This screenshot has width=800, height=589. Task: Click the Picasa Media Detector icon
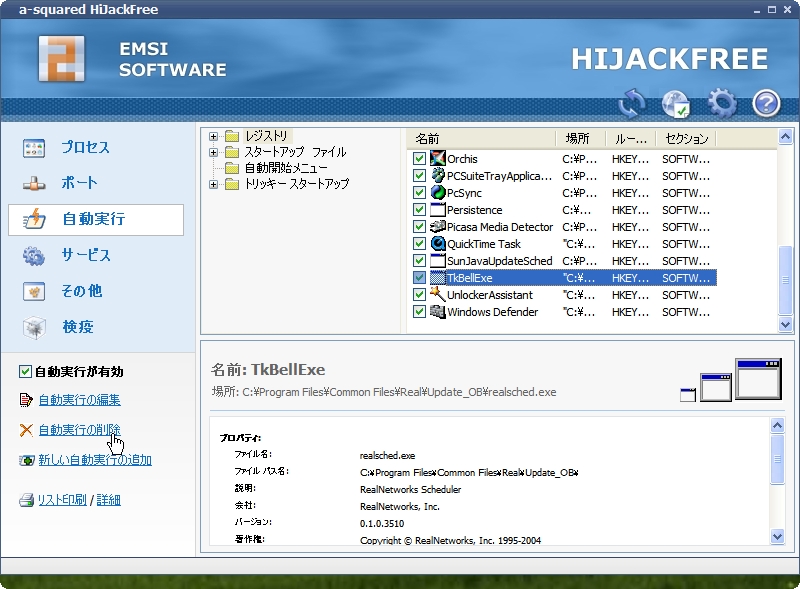coord(438,226)
